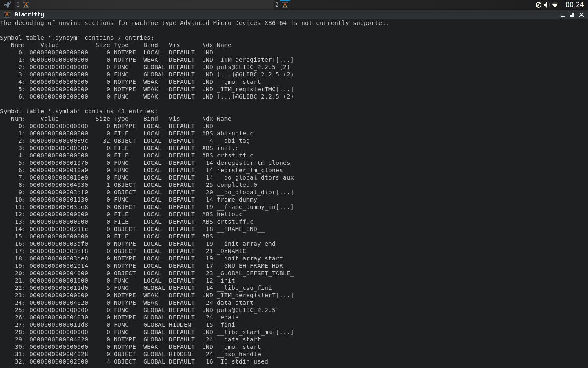Viewport: 588px width, 368px height.
Task: Minimize the Alacritty window
Action: pos(562,15)
